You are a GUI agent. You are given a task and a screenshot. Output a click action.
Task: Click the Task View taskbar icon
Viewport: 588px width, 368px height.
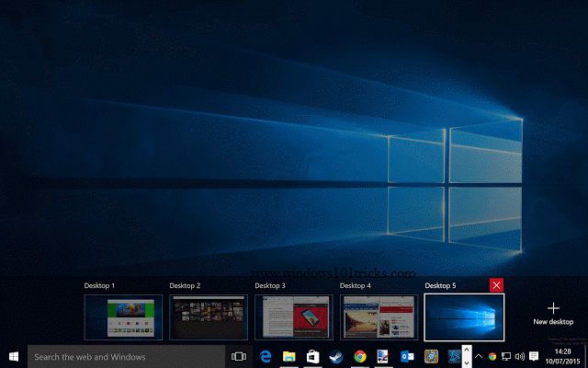click(x=239, y=356)
